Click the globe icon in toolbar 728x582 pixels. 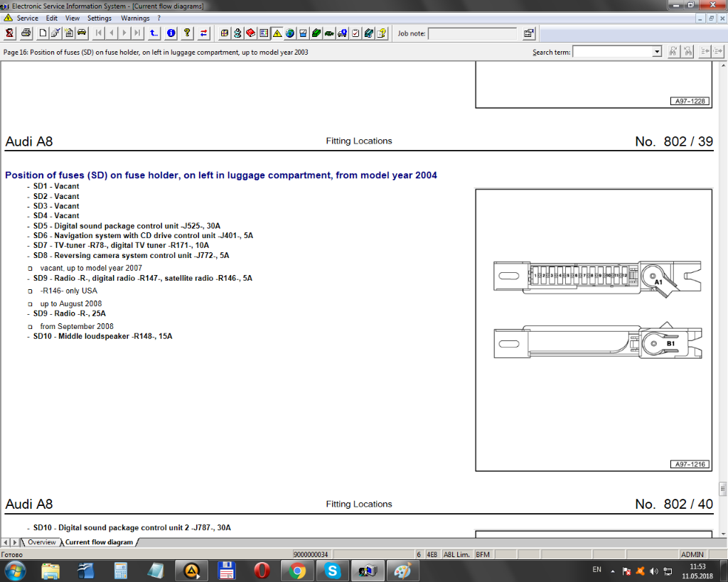pyautogui.click(x=289, y=33)
